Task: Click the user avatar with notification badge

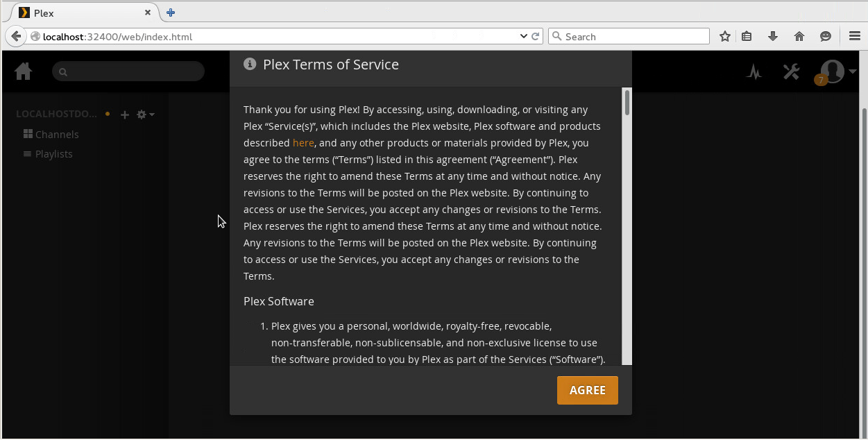Action: click(831, 71)
